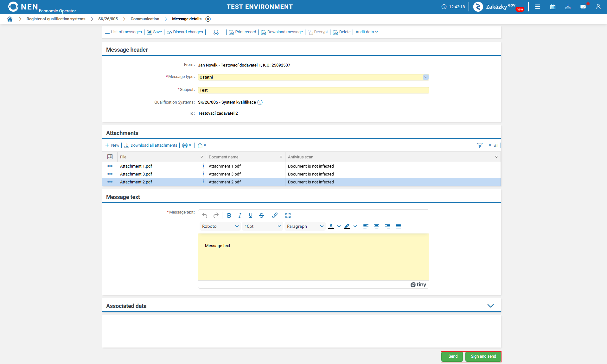Viewport: 607px width, 364px height.
Task: Click Download all attachments
Action: tap(151, 145)
